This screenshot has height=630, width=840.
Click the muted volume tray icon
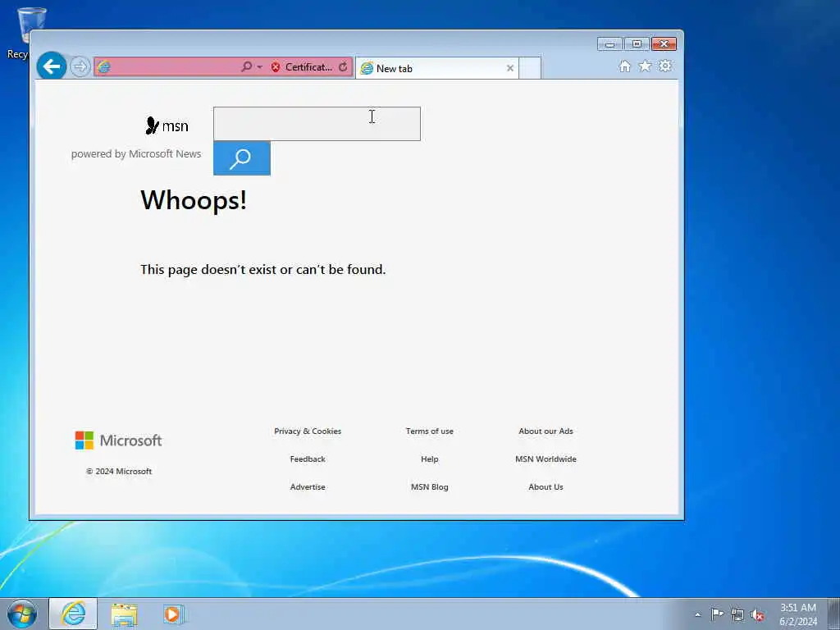tap(757, 615)
